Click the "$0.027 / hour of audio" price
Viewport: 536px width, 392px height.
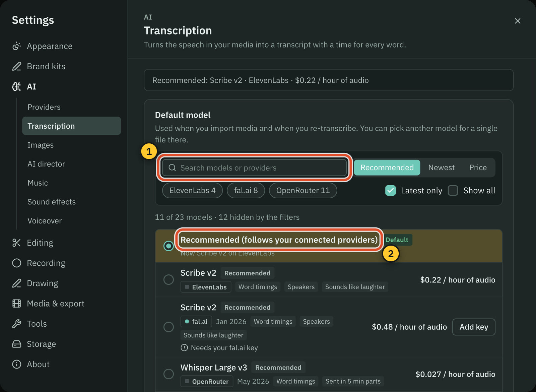[x=455, y=374]
